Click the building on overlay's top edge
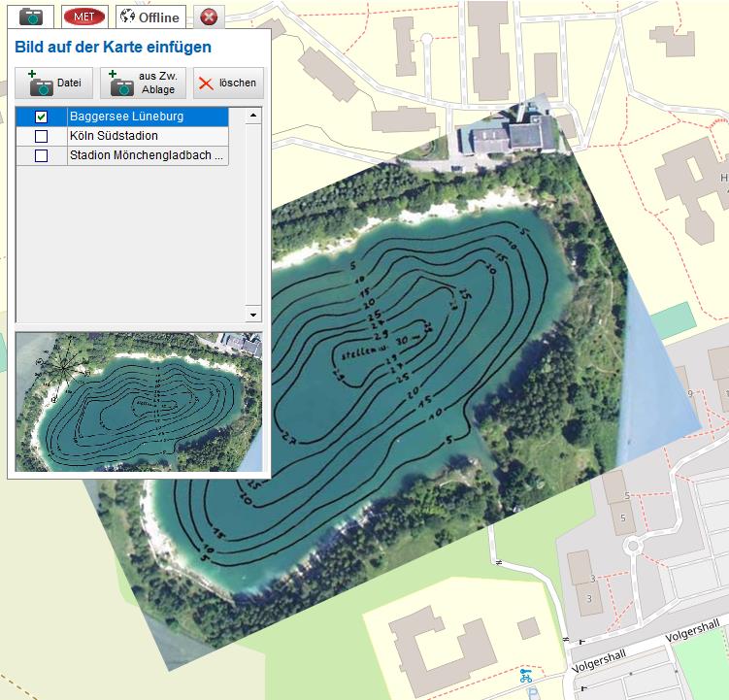The width and height of the screenshot is (729, 700). point(506,133)
